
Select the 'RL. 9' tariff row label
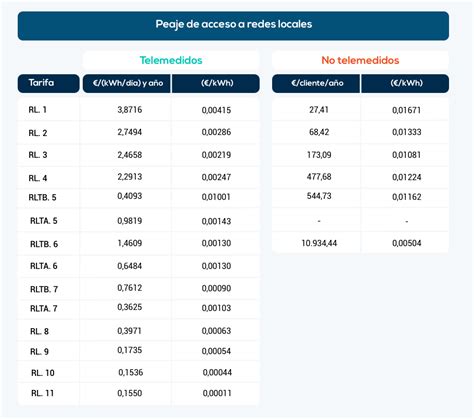pos(39,351)
